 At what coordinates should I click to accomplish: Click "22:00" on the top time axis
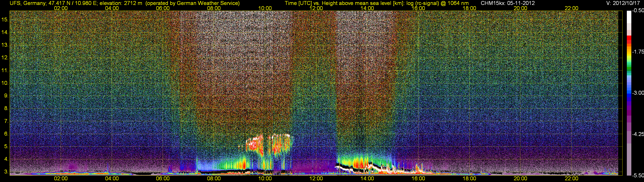click(571, 8)
